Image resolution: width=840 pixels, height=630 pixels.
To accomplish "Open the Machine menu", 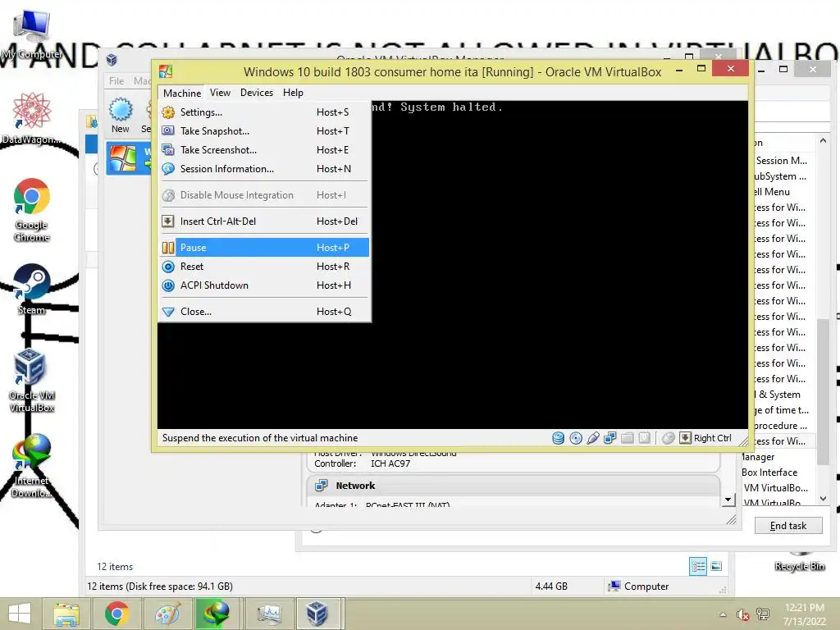I will coord(182,94).
